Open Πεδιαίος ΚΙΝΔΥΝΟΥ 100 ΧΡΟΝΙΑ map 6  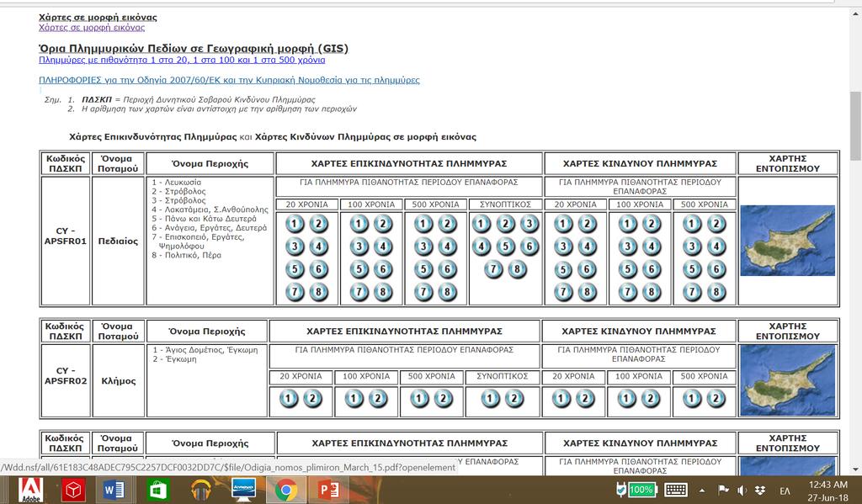click(x=652, y=268)
